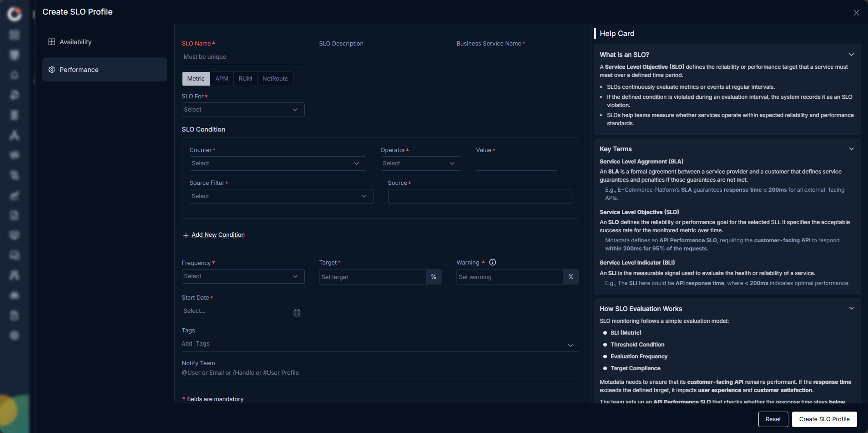Focus the Value input field

(x=516, y=163)
